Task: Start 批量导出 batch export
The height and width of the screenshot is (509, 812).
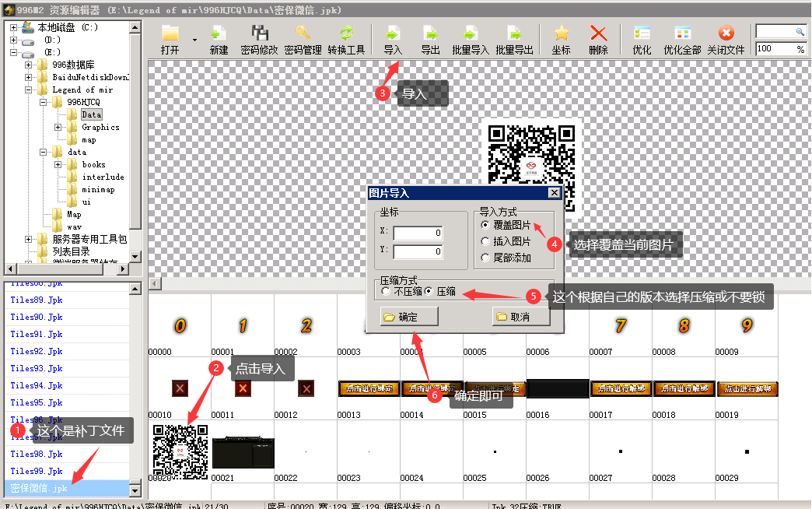Action: [514, 40]
